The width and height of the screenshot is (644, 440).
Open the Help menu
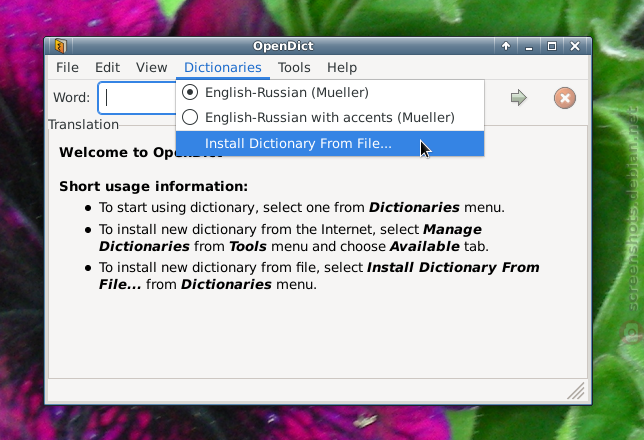pyautogui.click(x=342, y=67)
